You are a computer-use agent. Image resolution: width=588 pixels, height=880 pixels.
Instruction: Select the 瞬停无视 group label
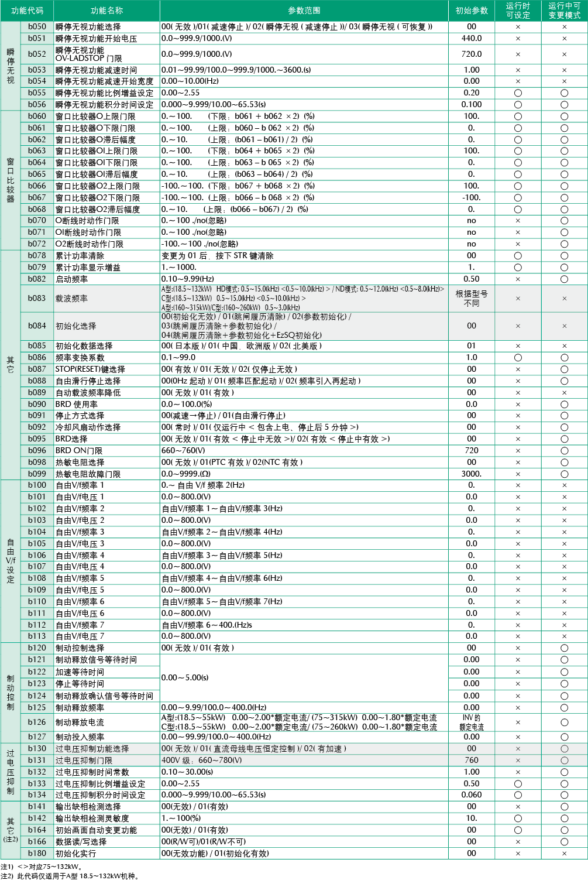11,66
